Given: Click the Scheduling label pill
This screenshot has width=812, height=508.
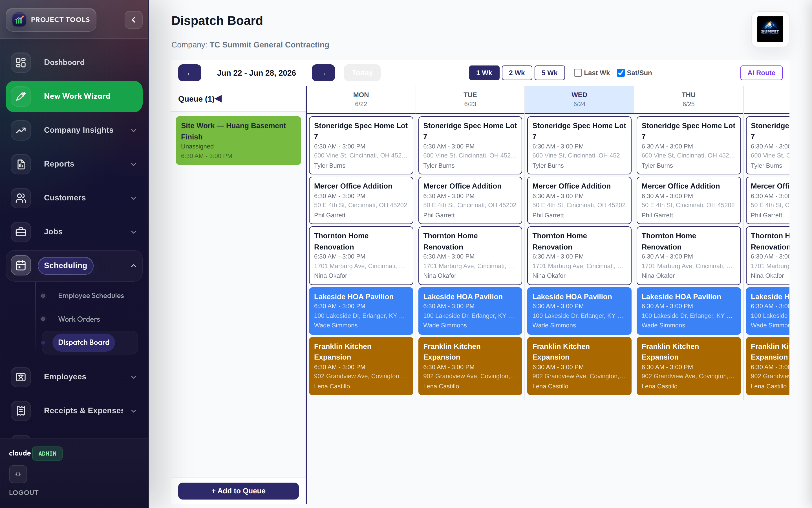Looking at the screenshot, I should pyautogui.click(x=65, y=265).
